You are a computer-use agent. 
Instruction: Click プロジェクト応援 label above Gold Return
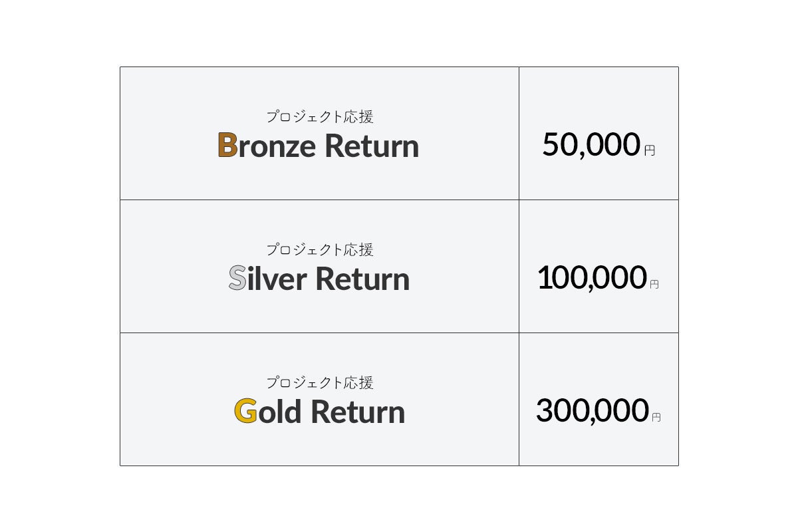[x=320, y=383]
